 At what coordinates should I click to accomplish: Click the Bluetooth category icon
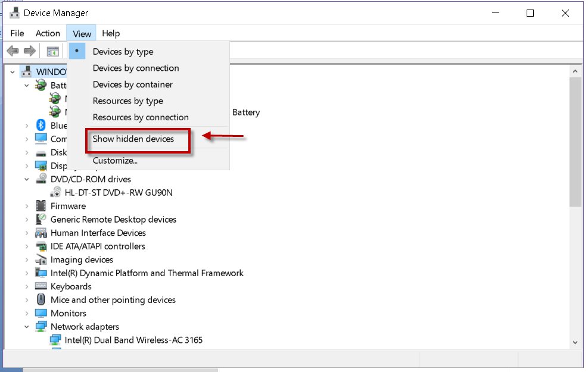41,125
